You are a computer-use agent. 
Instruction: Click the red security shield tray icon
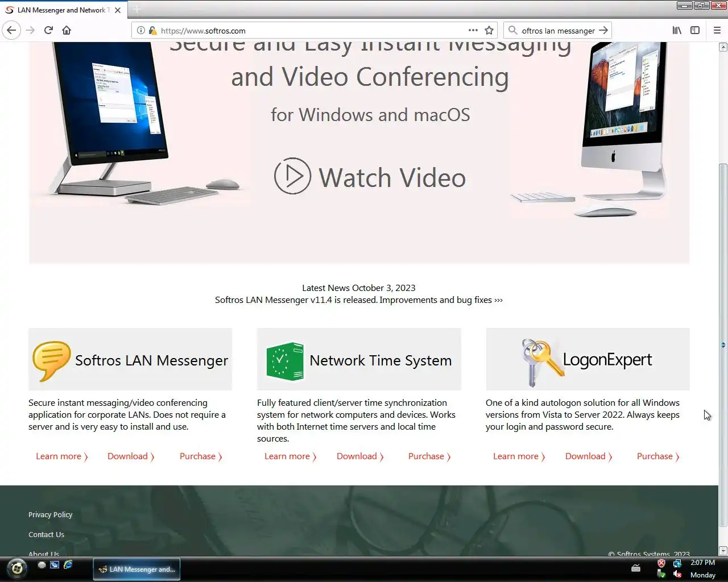coord(661,563)
